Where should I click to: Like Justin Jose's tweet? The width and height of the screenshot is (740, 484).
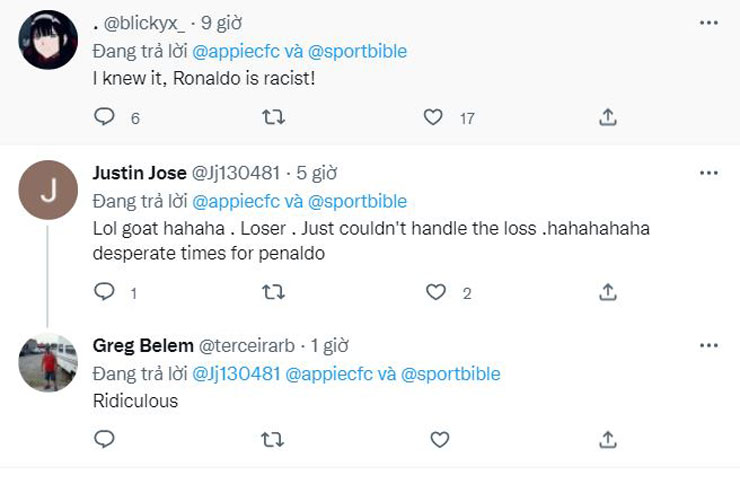tap(436, 292)
